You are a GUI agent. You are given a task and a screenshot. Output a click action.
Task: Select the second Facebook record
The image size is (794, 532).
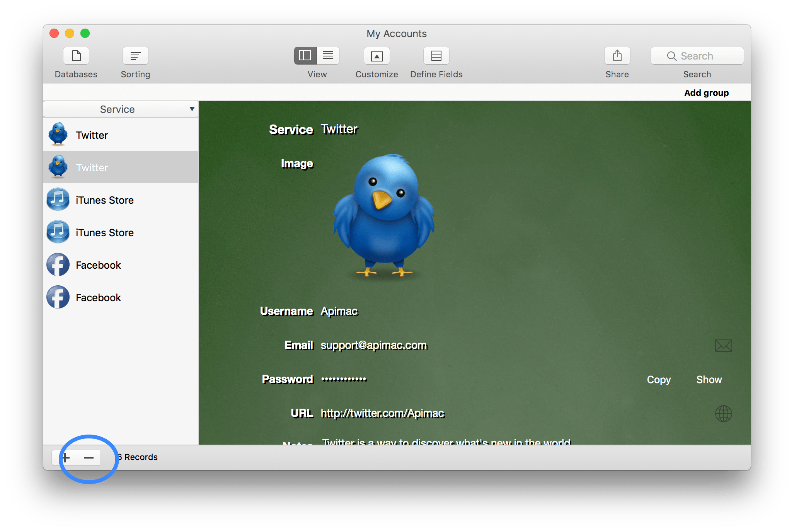point(98,298)
